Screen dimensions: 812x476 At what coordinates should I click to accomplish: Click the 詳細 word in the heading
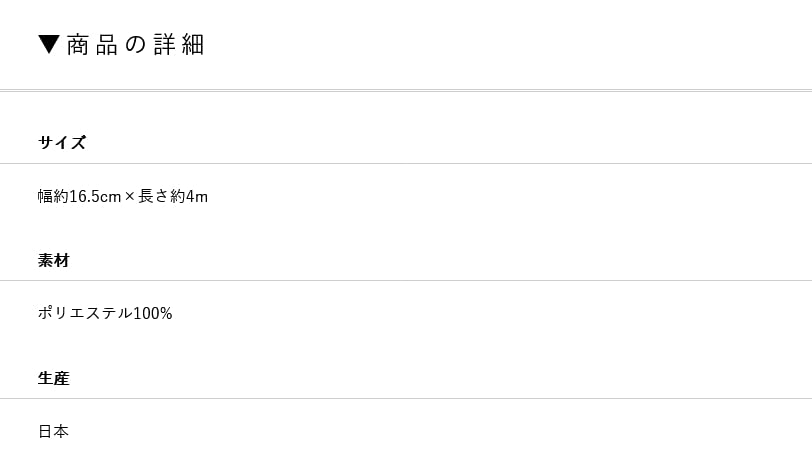179,45
